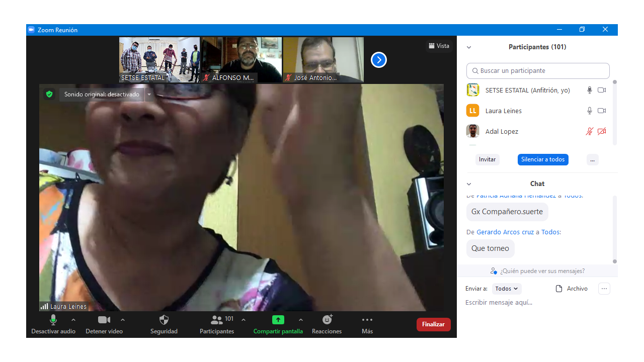Click the Silenciar a todos button
Viewport: 644px width, 362px height.
(543, 159)
